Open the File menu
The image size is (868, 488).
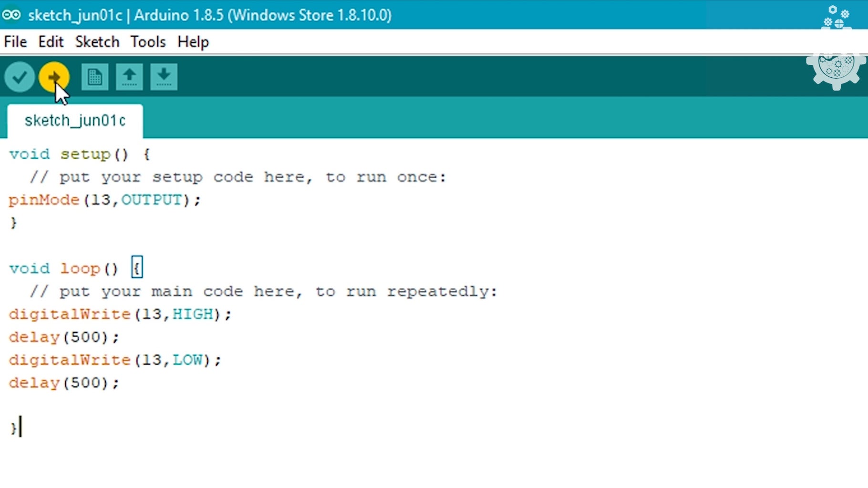tap(15, 42)
